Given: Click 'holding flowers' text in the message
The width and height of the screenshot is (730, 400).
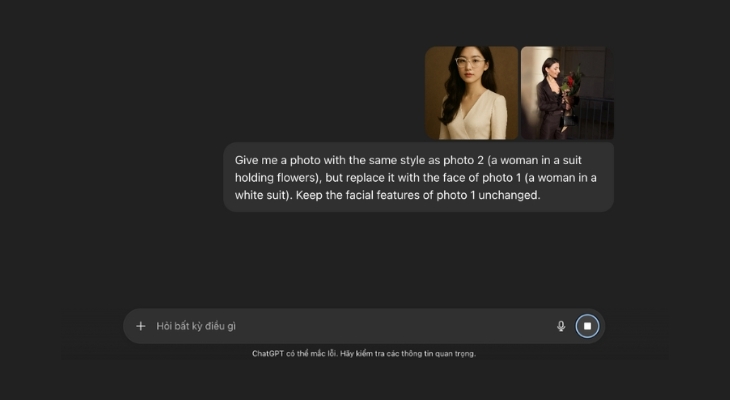Looking at the screenshot, I should pyautogui.click(x=270, y=177).
